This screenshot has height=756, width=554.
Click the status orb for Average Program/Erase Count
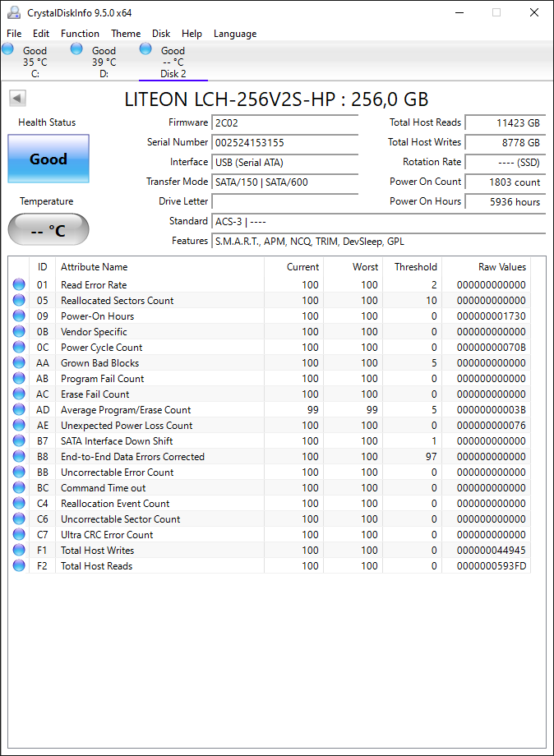click(x=19, y=409)
